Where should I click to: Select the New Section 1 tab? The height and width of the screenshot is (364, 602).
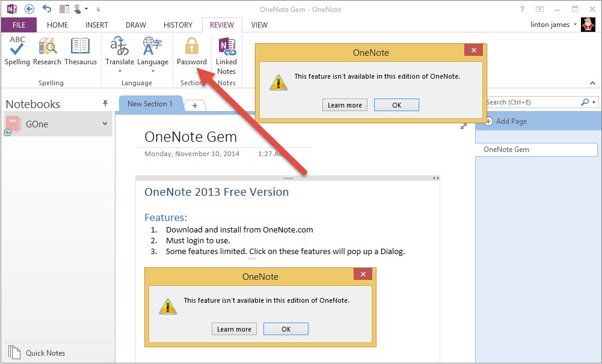tap(150, 104)
